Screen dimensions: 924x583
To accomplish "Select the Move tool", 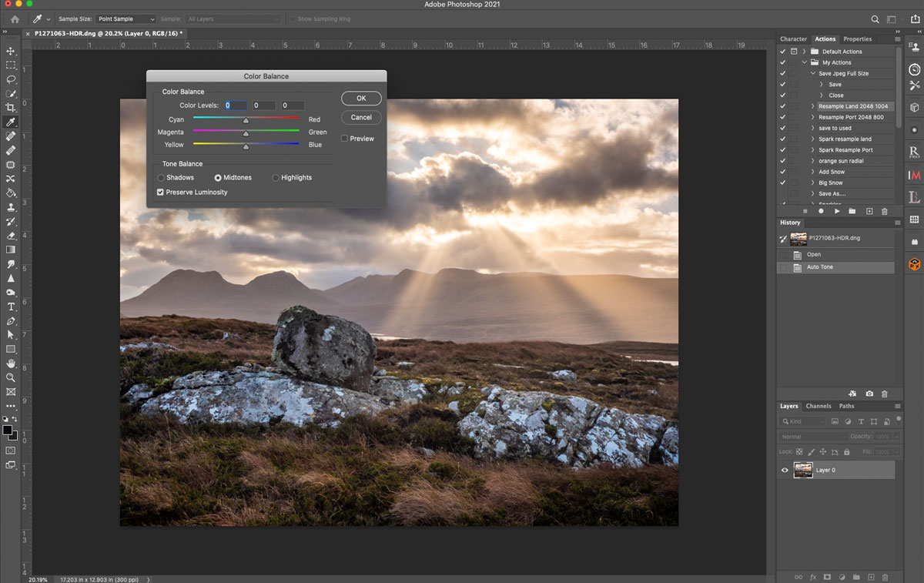I will coord(11,51).
